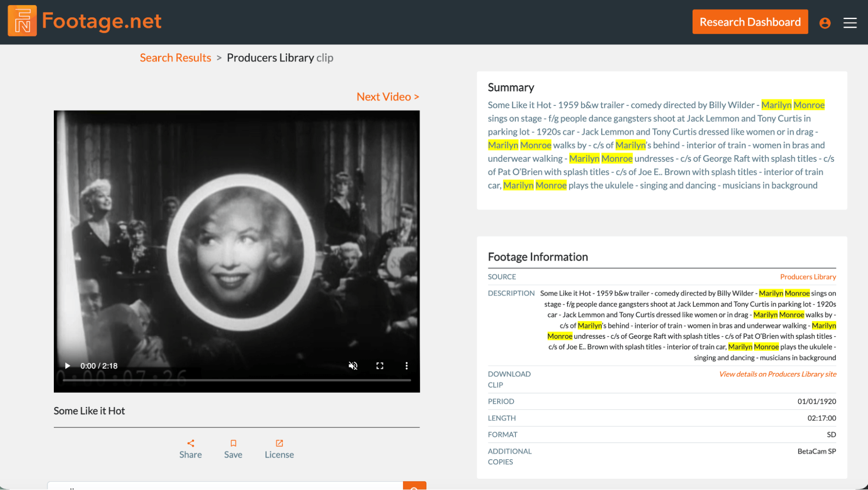Image resolution: width=868 pixels, height=490 pixels.
Task: Play the Some Like it Hot video
Action: coord(67,366)
